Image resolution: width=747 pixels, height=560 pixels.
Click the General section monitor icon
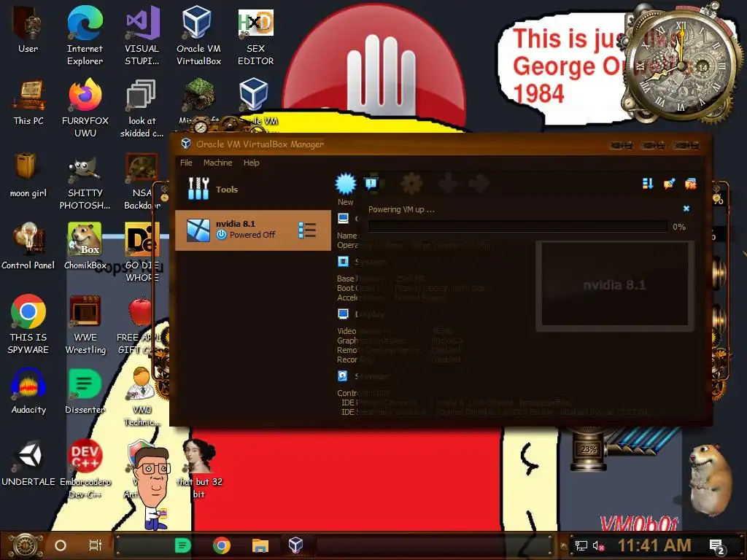343,219
